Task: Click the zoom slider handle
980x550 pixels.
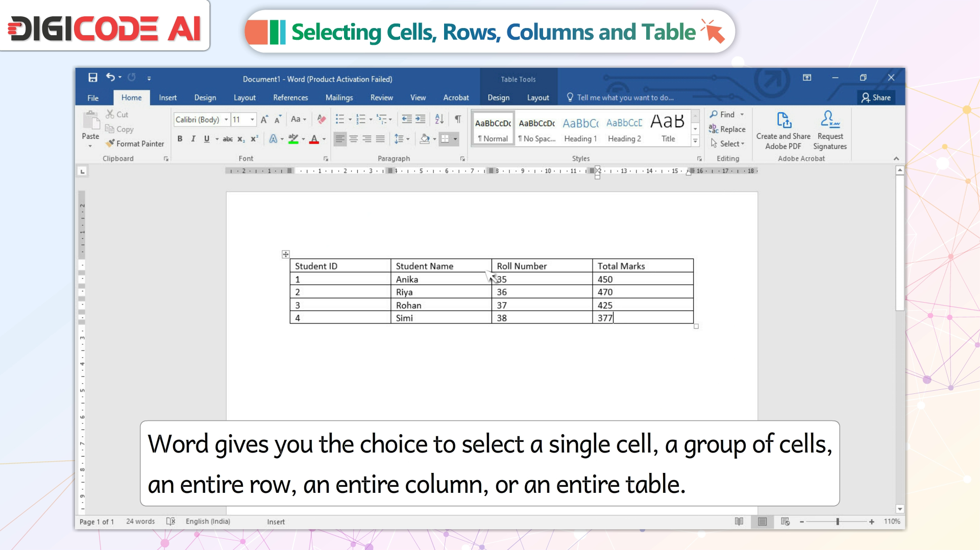Action: click(x=838, y=521)
